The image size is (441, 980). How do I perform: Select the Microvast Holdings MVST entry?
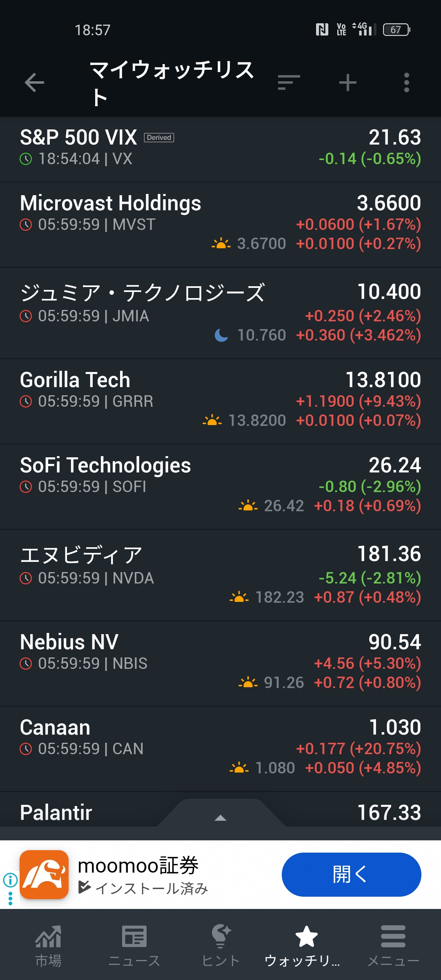220,224
